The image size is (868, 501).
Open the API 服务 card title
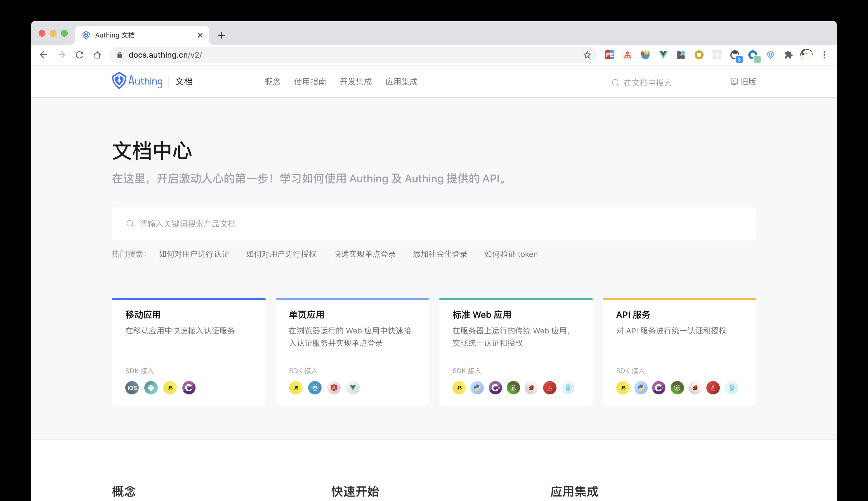[633, 314]
